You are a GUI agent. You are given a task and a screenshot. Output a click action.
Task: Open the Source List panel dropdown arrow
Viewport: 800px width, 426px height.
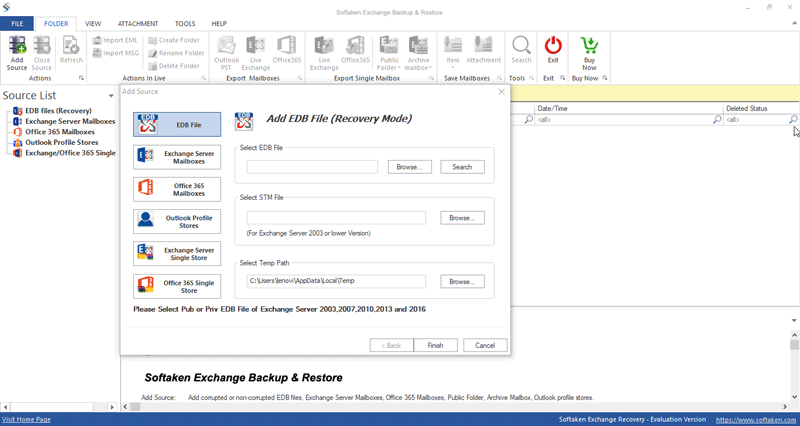click(111, 96)
